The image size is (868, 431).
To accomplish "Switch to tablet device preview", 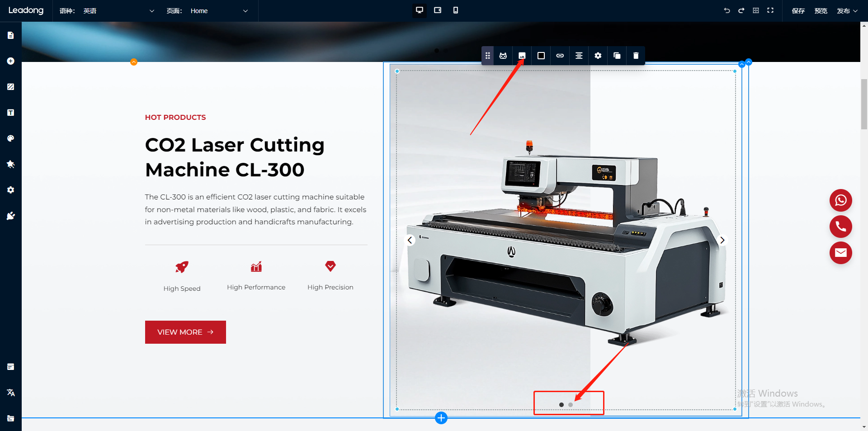I will coord(438,10).
